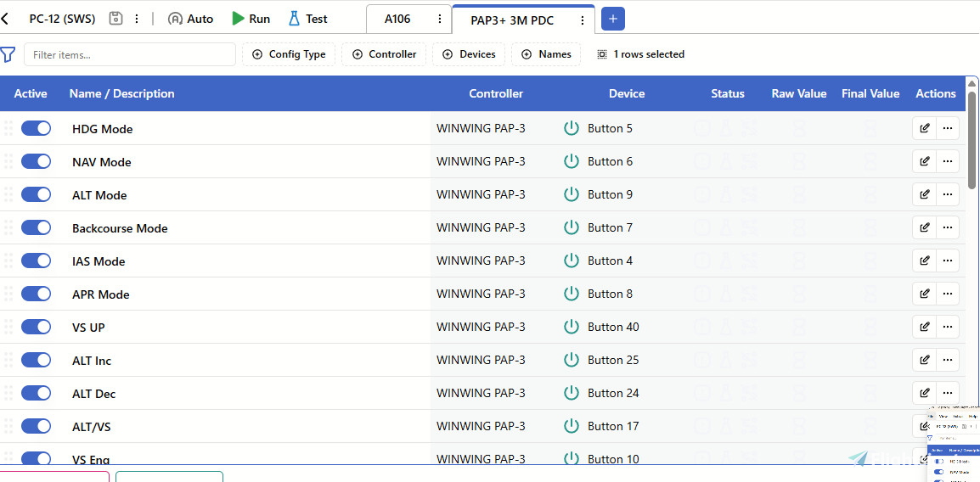Click the Controller column header
The width and height of the screenshot is (980, 482).
[x=496, y=93]
